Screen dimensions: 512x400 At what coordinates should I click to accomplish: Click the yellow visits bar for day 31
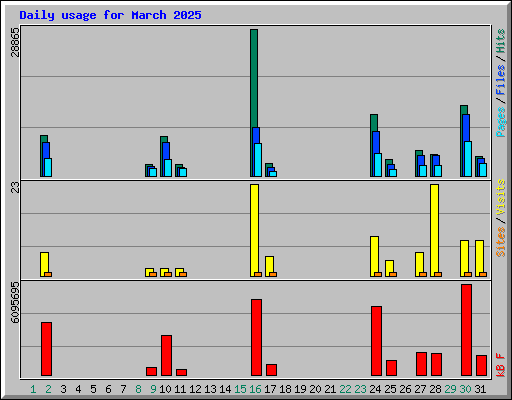coord(479,256)
